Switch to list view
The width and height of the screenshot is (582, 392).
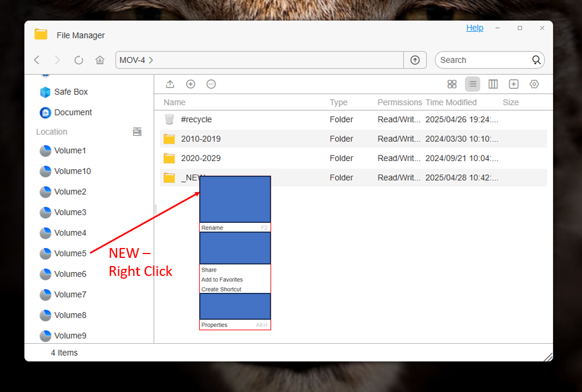[472, 84]
